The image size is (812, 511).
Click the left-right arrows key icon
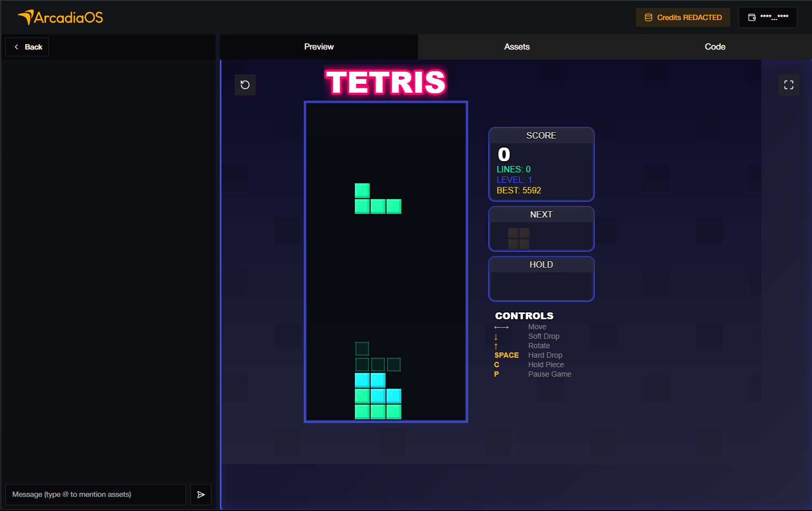click(501, 327)
